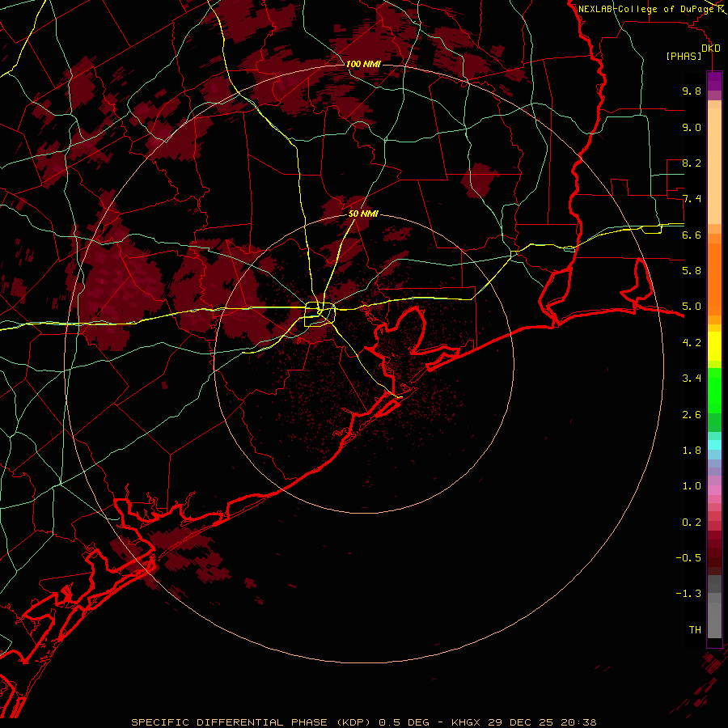This screenshot has height=728, width=728.
Task: Click the 100 NMI range ring label
Action: click(363, 64)
